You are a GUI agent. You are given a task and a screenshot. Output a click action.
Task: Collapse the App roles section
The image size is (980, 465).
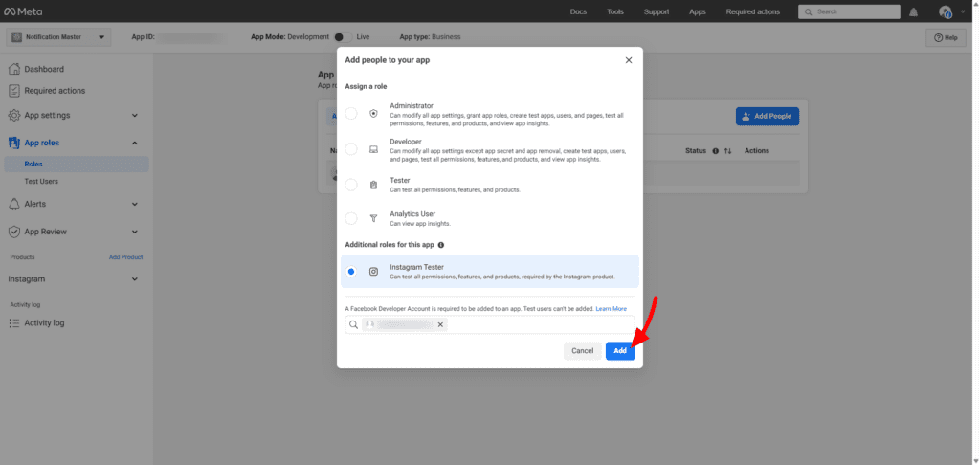click(x=135, y=144)
